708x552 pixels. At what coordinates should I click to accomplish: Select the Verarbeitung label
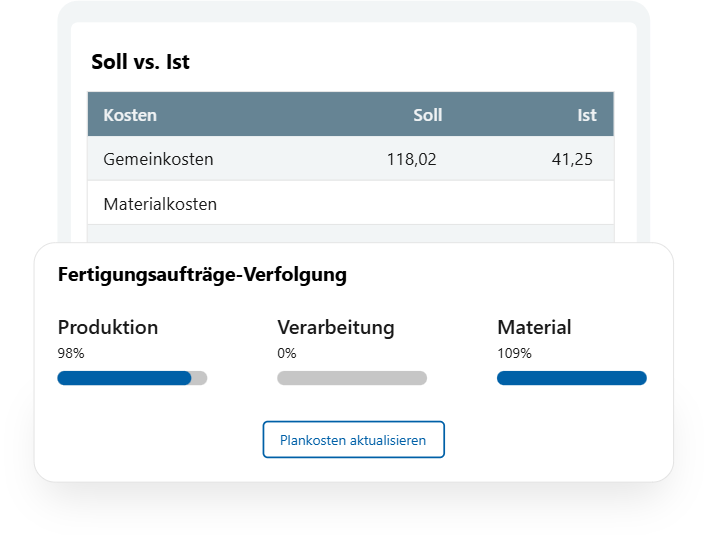(x=336, y=328)
